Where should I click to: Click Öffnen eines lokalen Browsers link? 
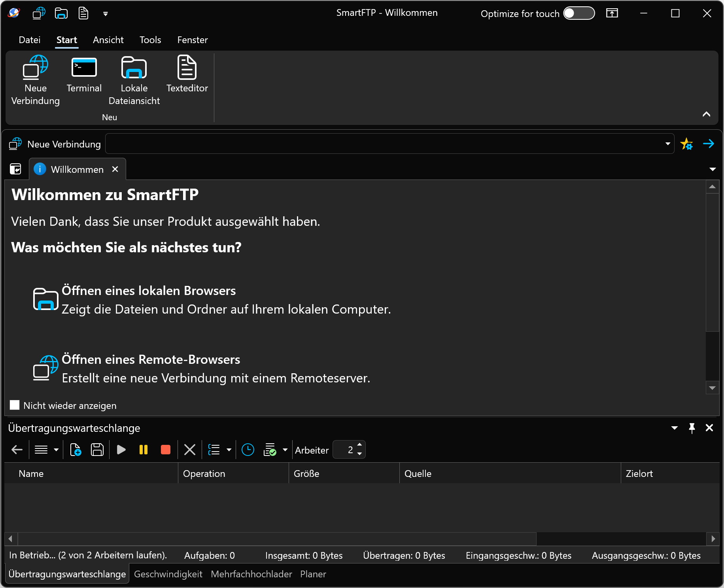[x=149, y=291]
